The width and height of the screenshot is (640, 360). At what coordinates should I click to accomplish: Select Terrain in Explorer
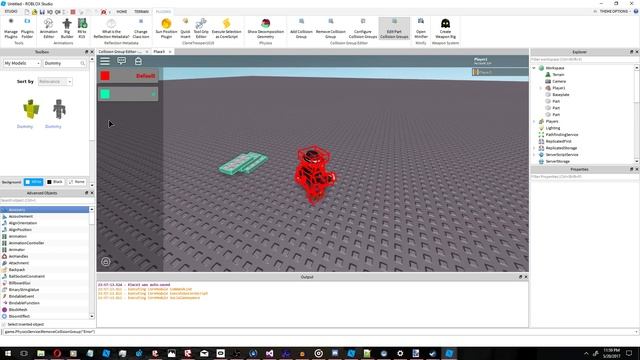(x=558, y=75)
